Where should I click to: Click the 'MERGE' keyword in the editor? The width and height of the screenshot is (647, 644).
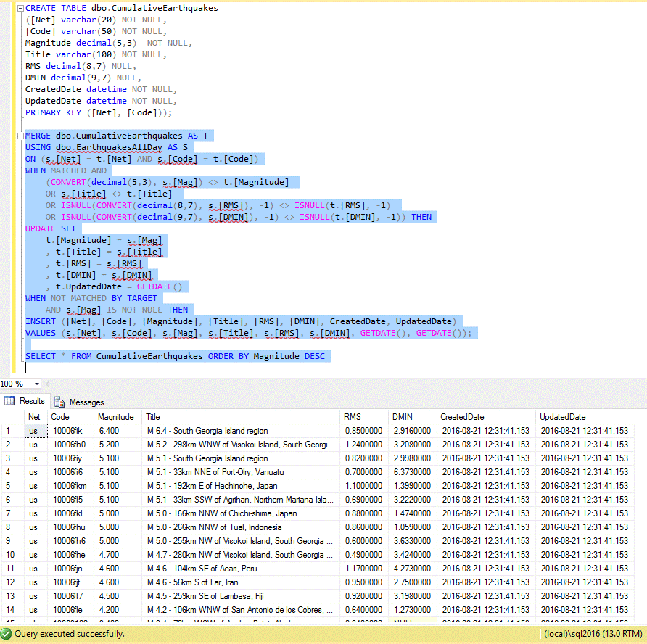pos(38,136)
